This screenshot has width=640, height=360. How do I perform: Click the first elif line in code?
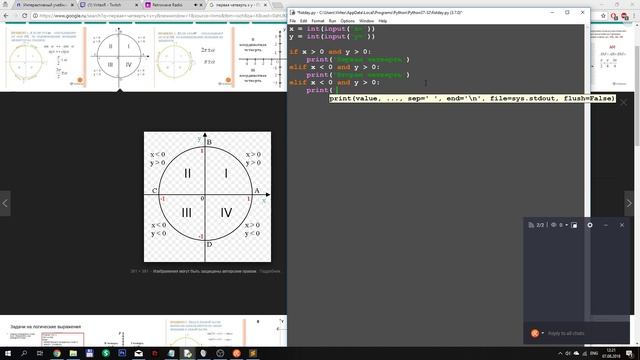[334, 67]
